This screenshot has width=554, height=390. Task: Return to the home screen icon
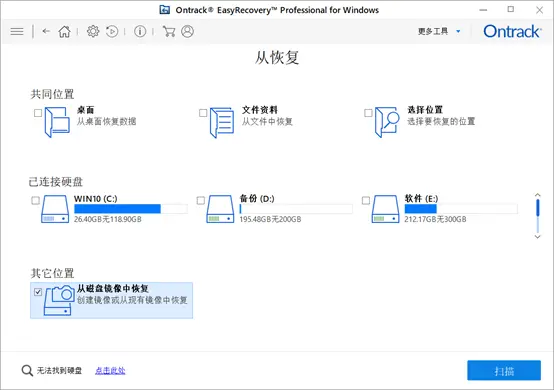[x=64, y=31]
